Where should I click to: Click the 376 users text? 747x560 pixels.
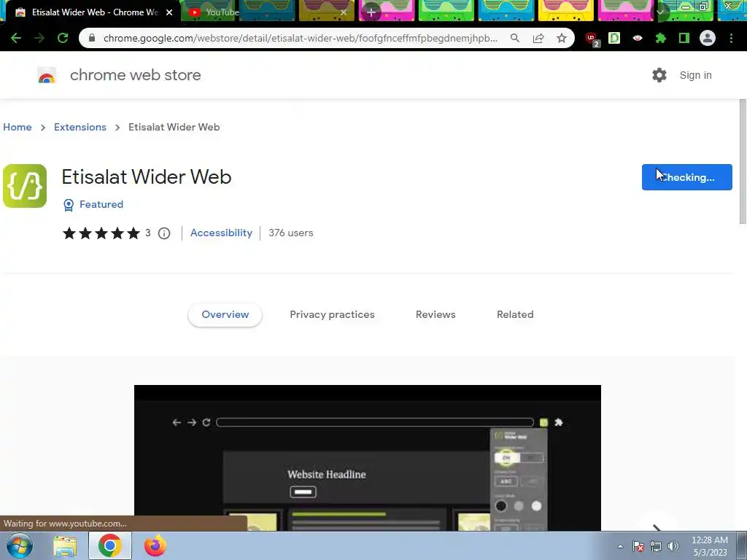290,233
